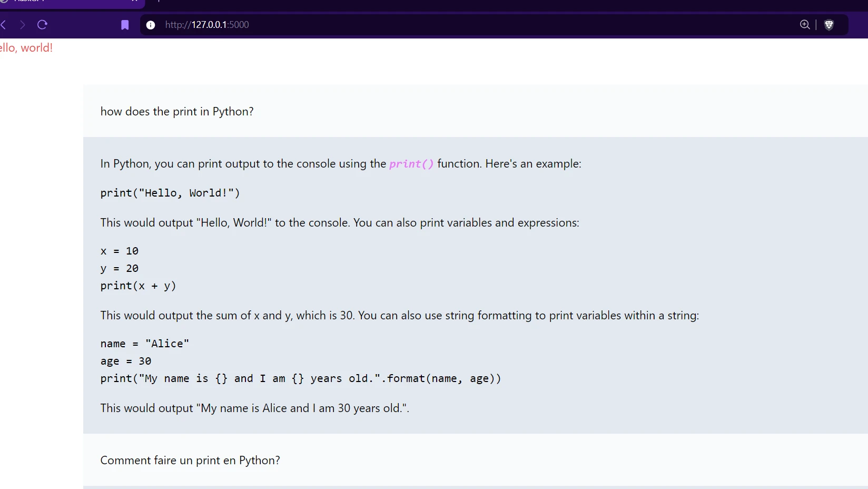Screen dimensions: 868x489
Task: Click the question "how does the print in Python?"
Action: click(x=177, y=112)
